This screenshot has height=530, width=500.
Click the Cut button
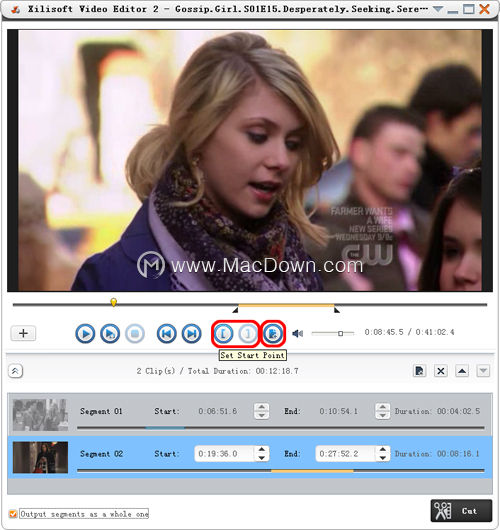(461, 511)
